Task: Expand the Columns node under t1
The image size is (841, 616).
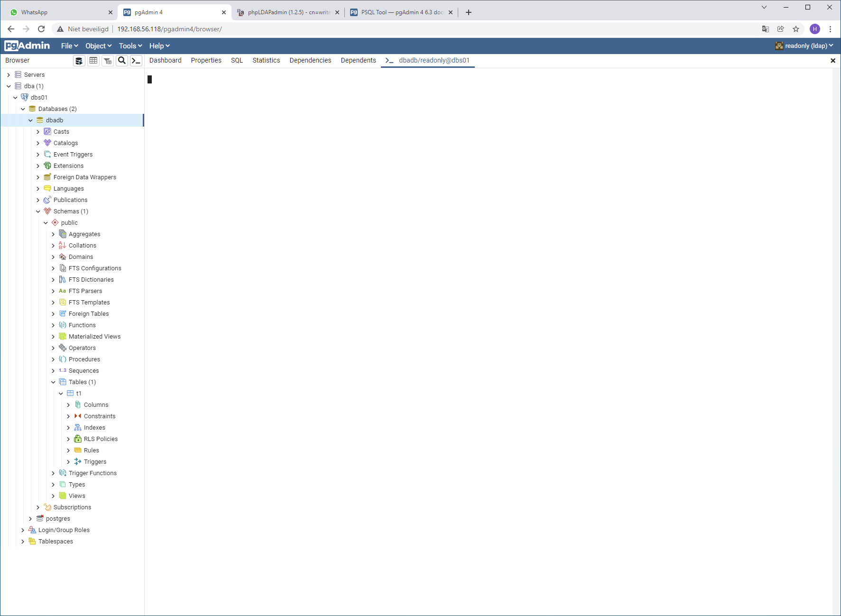Action: tap(68, 405)
